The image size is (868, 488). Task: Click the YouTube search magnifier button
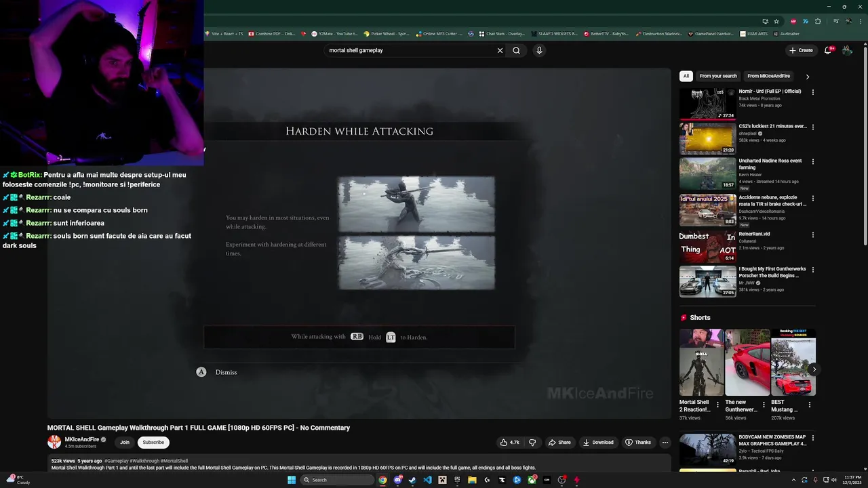pos(516,50)
